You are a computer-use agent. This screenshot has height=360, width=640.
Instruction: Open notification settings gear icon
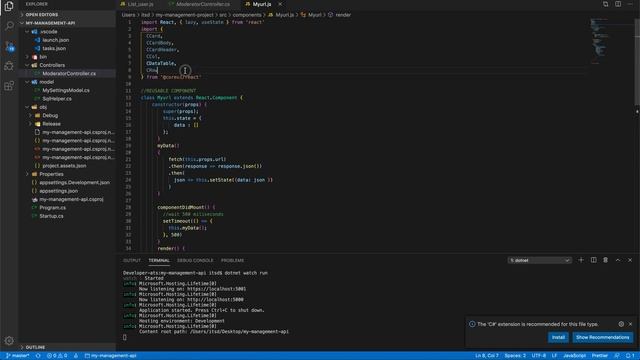tap(621, 324)
